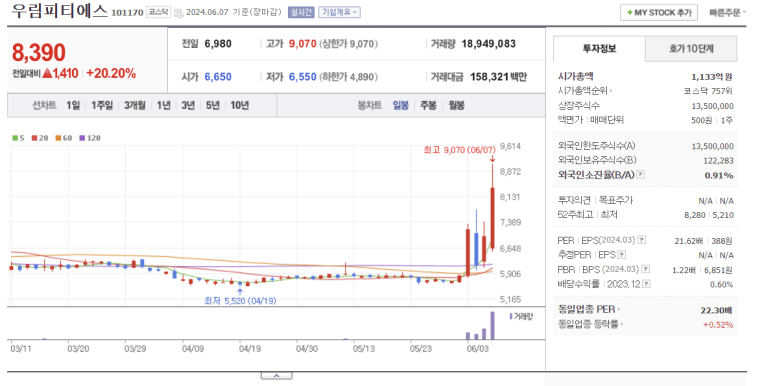773x386 pixels.
Task: Click the help icon beside PER EPS(2024.03)
Action: pos(641,240)
